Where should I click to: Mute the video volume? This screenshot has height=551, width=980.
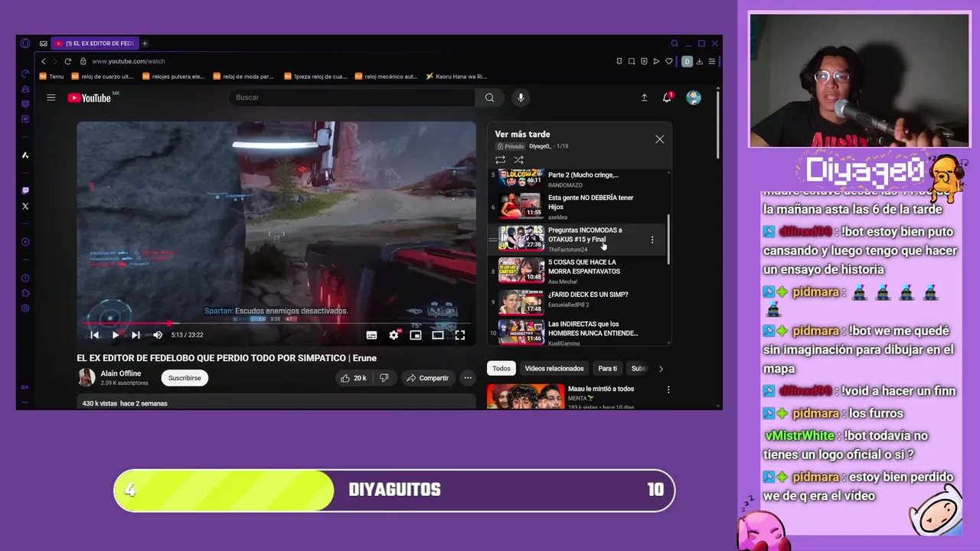157,334
